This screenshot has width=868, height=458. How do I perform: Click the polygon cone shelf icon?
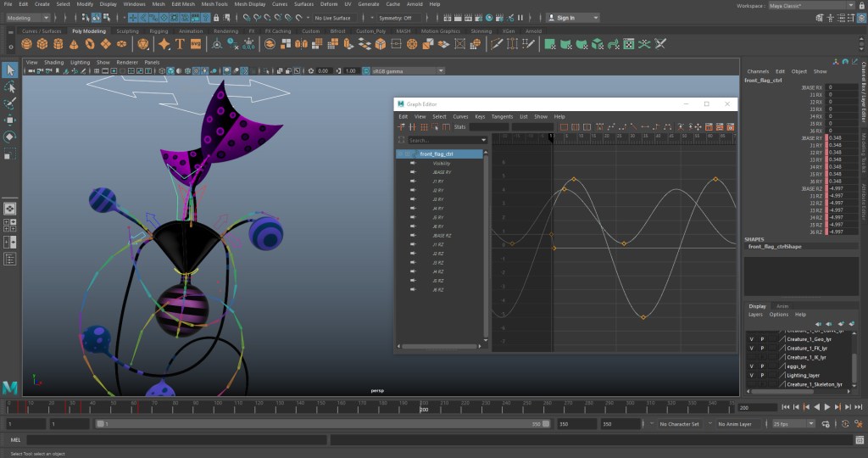72,44
